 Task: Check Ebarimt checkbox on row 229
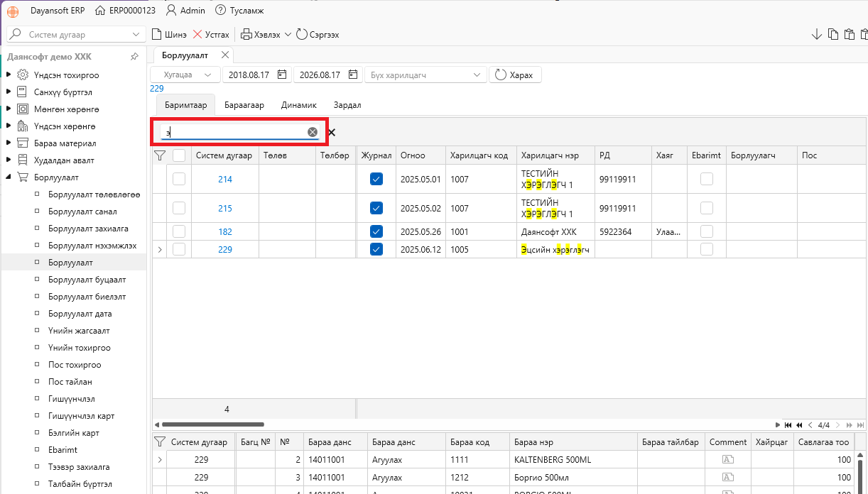(707, 249)
